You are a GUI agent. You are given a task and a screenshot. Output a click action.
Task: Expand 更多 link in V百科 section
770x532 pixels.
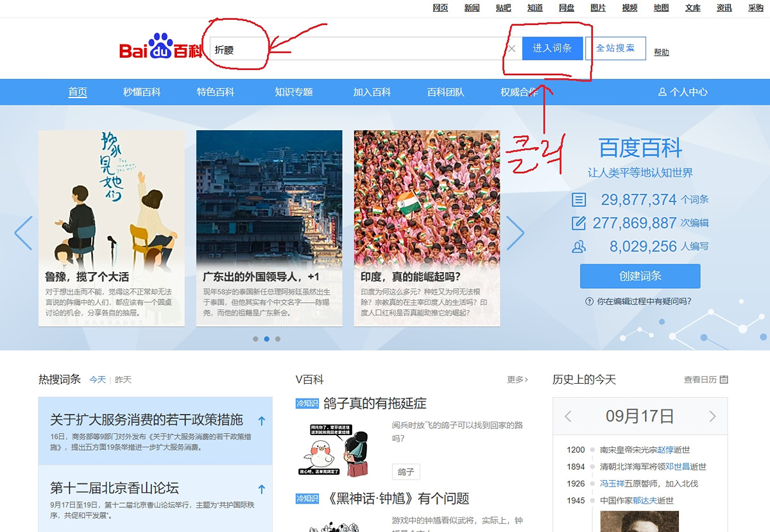coord(517,380)
